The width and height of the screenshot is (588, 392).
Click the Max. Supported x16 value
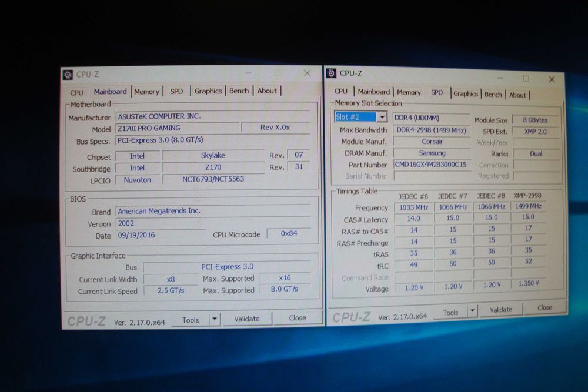pyautogui.click(x=285, y=278)
